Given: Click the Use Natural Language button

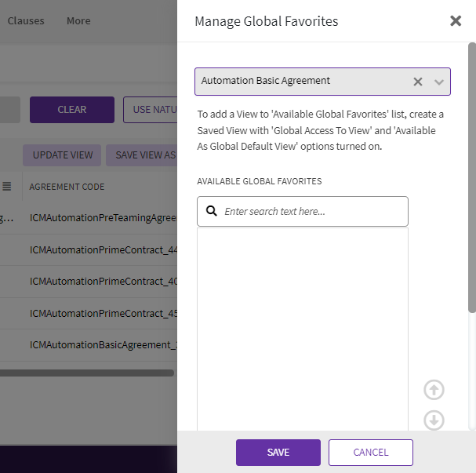Looking at the screenshot, I should coord(151,110).
